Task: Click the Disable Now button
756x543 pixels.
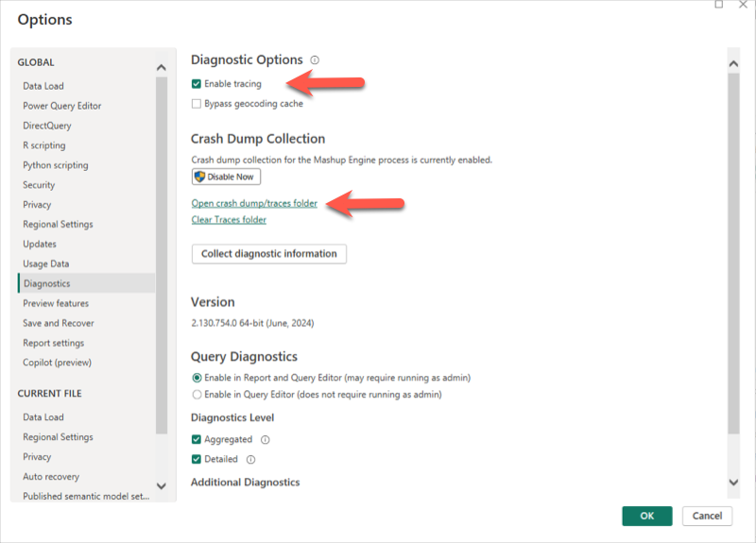Action: coord(226,177)
